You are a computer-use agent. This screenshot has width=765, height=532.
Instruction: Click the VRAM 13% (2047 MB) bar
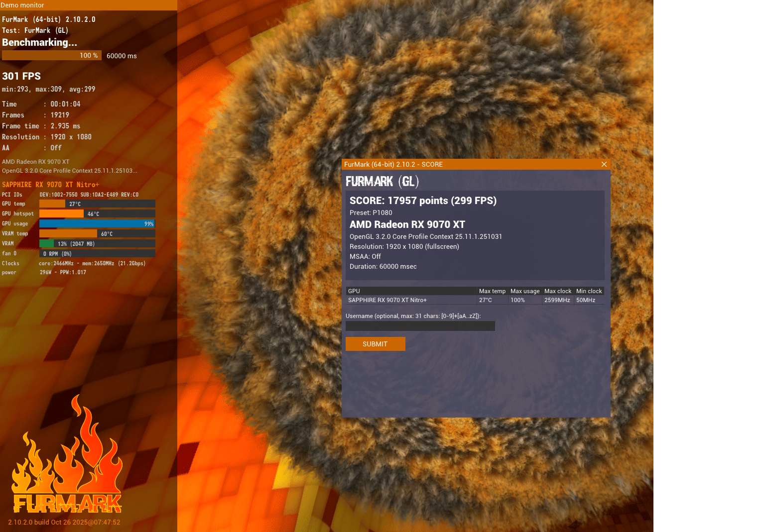(97, 243)
